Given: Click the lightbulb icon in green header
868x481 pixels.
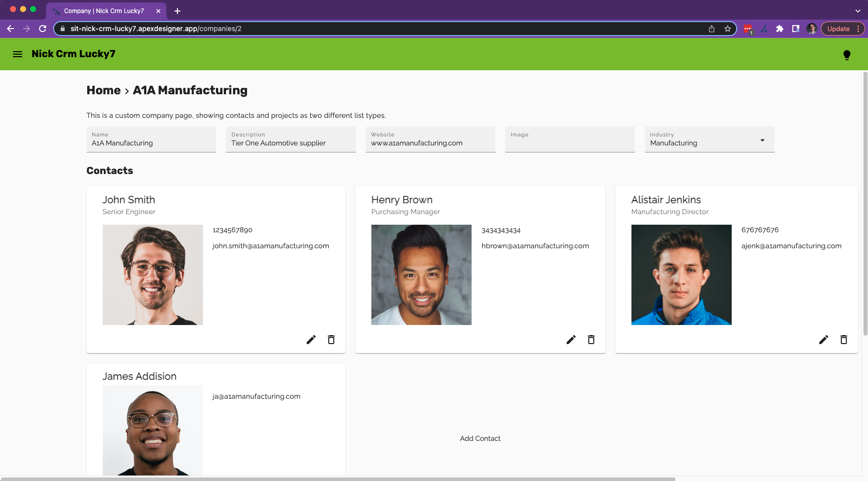Looking at the screenshot, I should [846, 55].
